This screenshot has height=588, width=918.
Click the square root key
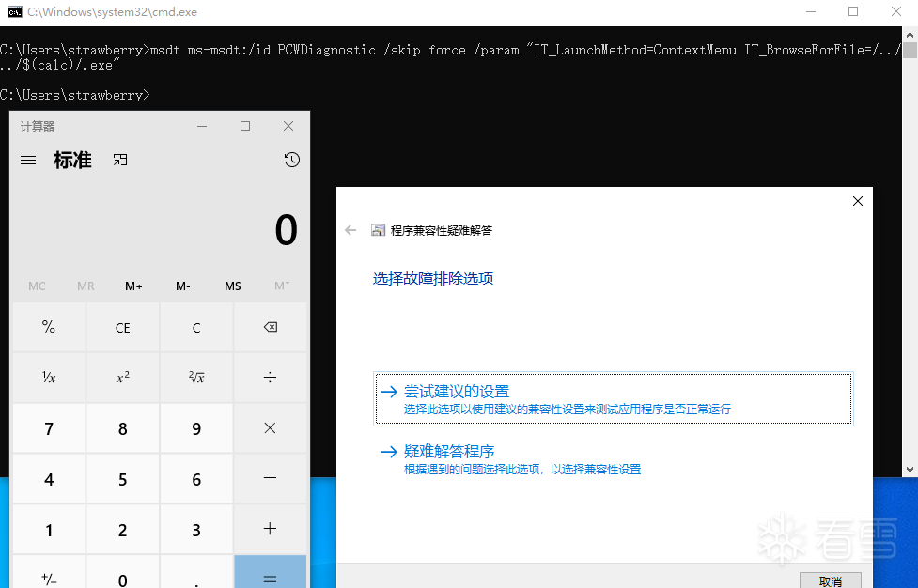click(x=196, y=378)
